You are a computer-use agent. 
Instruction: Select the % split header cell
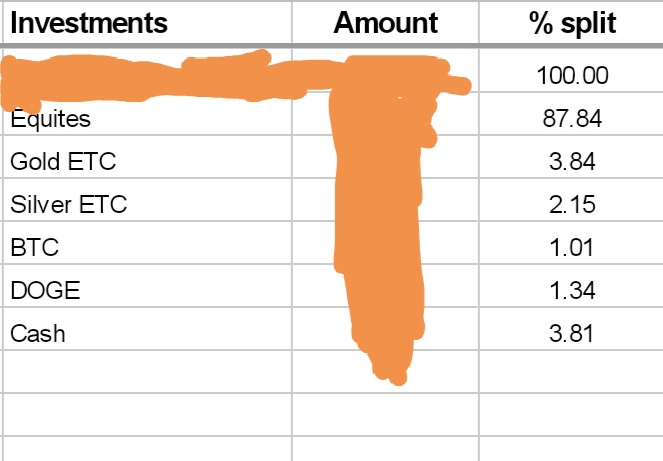coord(572,22)
